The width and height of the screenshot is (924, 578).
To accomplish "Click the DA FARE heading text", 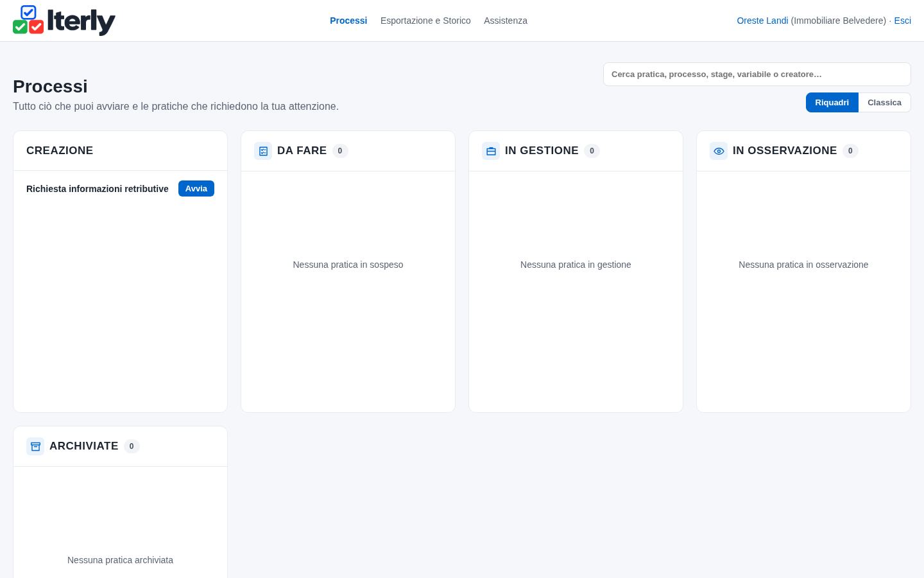I will [302, 150].
